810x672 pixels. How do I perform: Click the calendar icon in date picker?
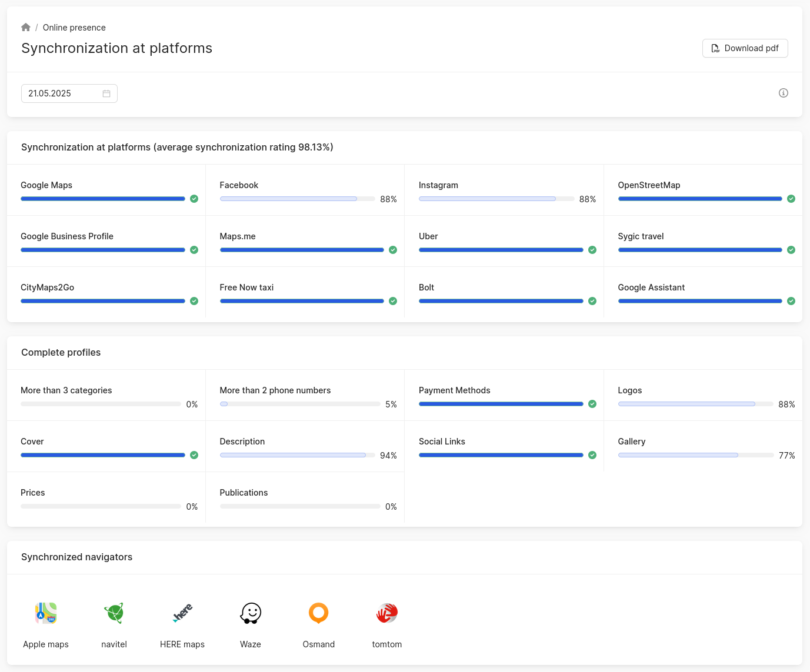106,93
